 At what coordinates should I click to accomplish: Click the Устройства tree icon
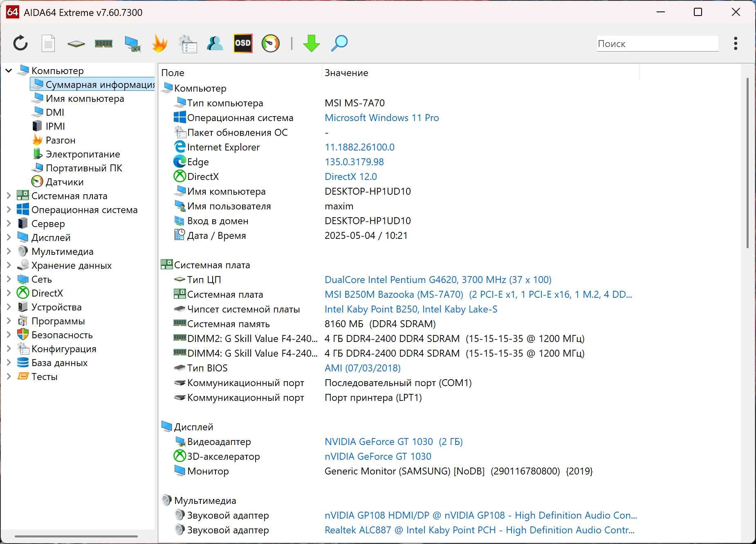(22, 307)
